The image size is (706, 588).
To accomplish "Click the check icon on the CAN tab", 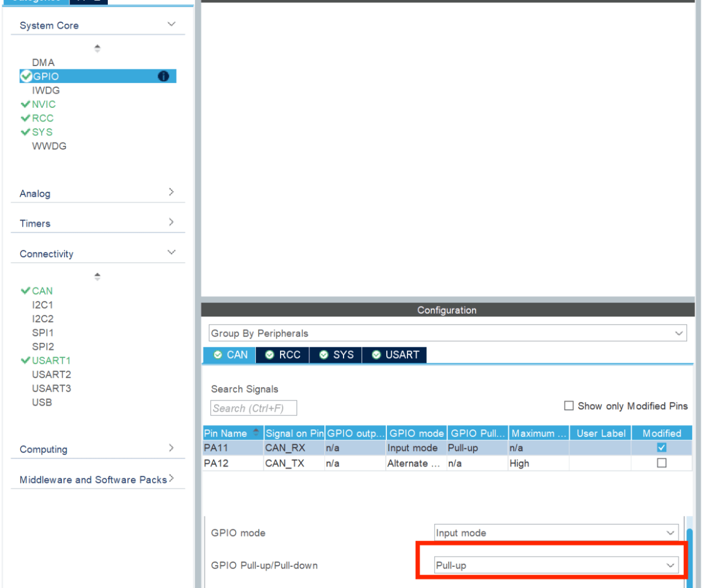I will pyautogui.click(x=218, y=355).
